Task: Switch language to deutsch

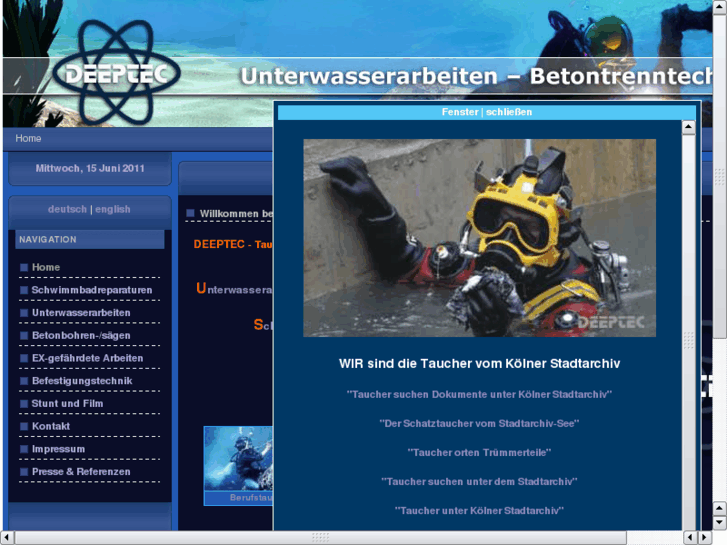Action: click(67, 209)
